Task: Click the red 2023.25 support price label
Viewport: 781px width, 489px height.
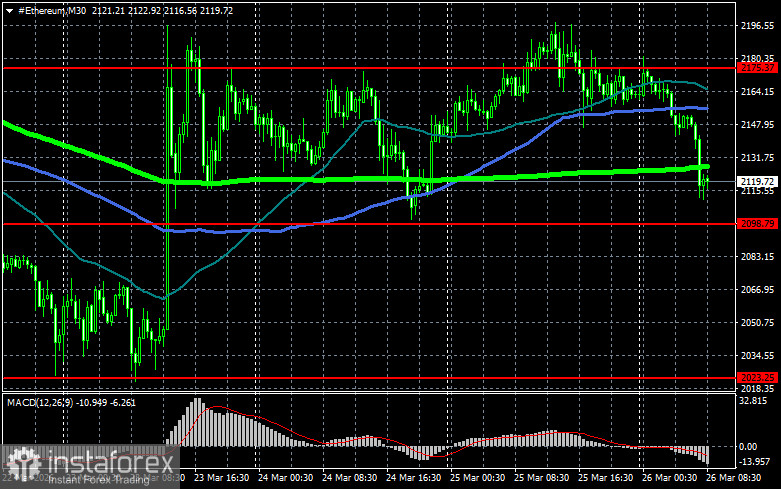Action: [758, 377]
